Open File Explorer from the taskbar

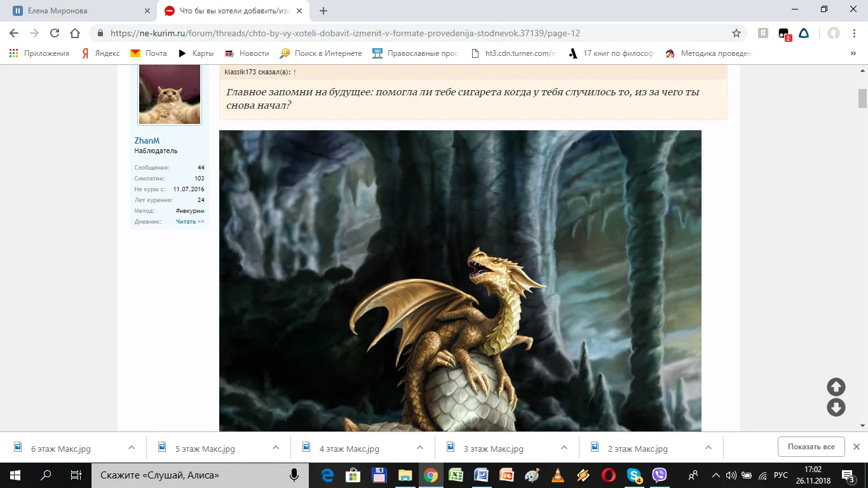(405, 475)
